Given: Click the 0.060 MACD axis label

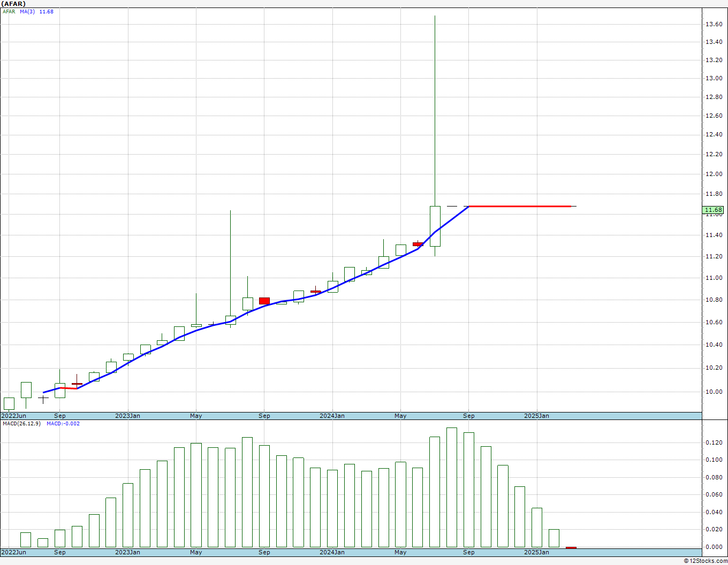Looking at the screenshot, I should pyautogui.click(x=713, y=494).
